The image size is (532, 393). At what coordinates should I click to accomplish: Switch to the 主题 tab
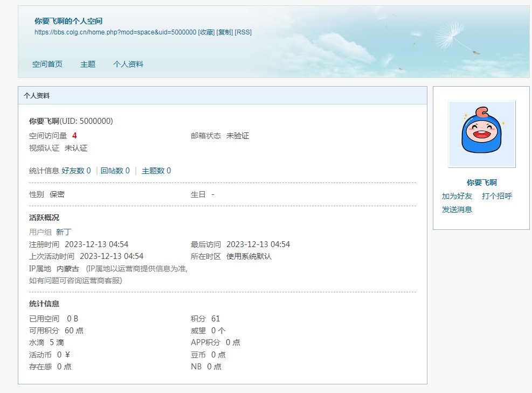coord(88,64)
